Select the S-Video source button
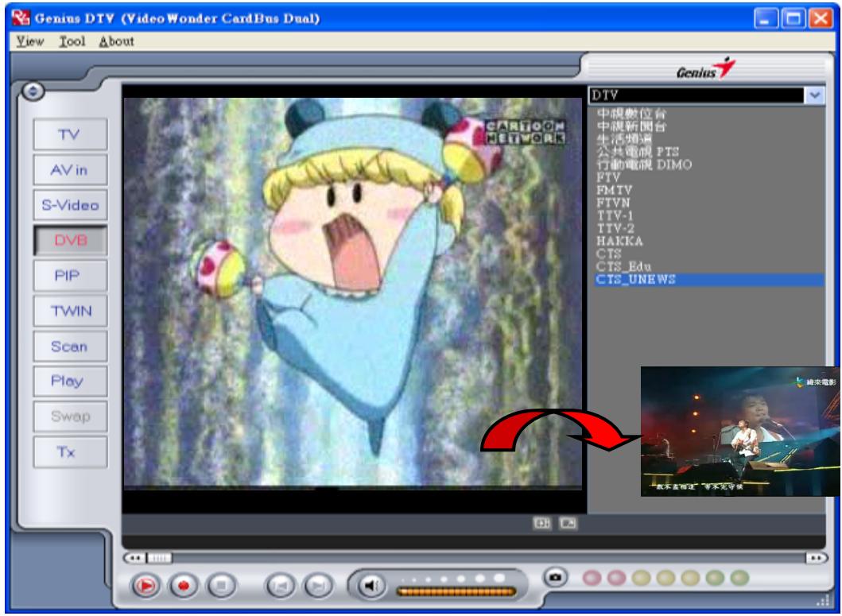Viewport: 842px width, 616px height. click(70, 204)
